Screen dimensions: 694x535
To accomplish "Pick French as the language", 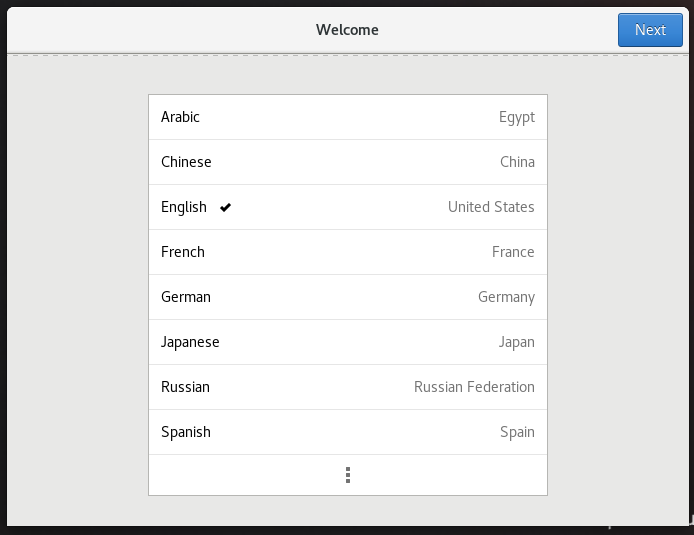I will click(348, 252).
